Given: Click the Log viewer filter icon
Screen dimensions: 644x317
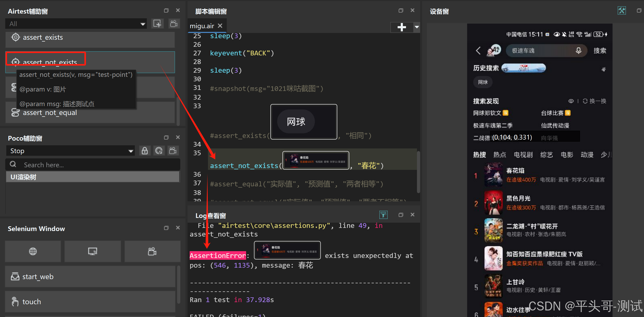Looking at the screenshot, I should pyautogui.click(x=383, y=215).
